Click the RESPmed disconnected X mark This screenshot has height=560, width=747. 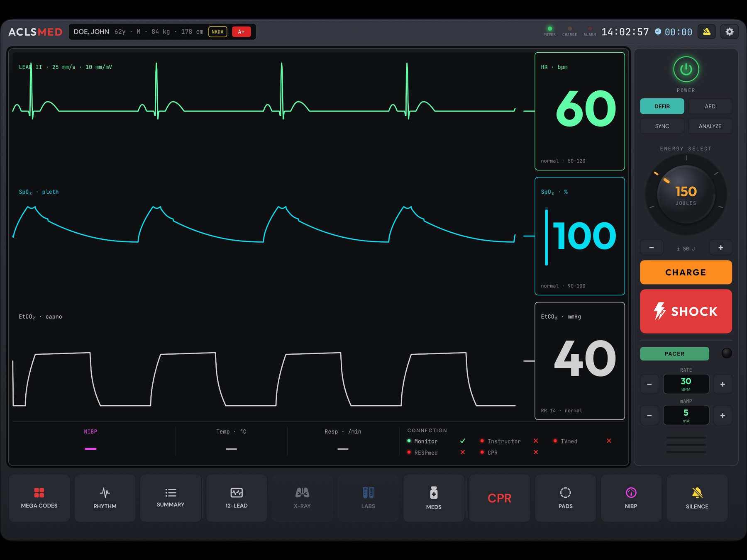[462, 452]
